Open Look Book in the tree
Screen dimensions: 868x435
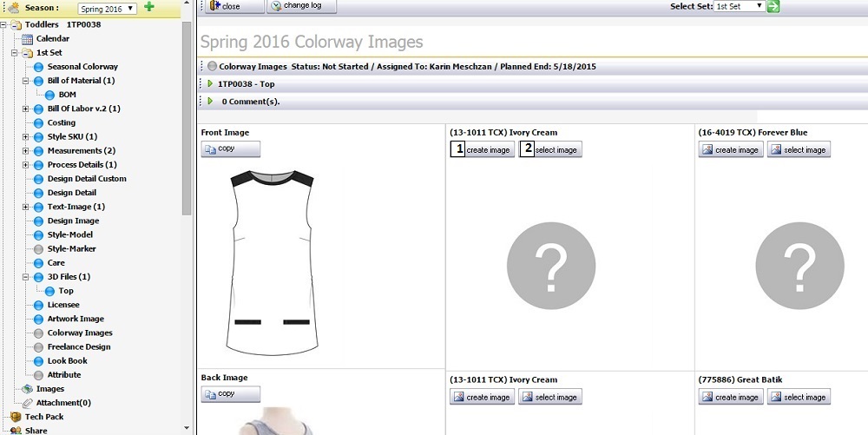click(x=67, y=361)
